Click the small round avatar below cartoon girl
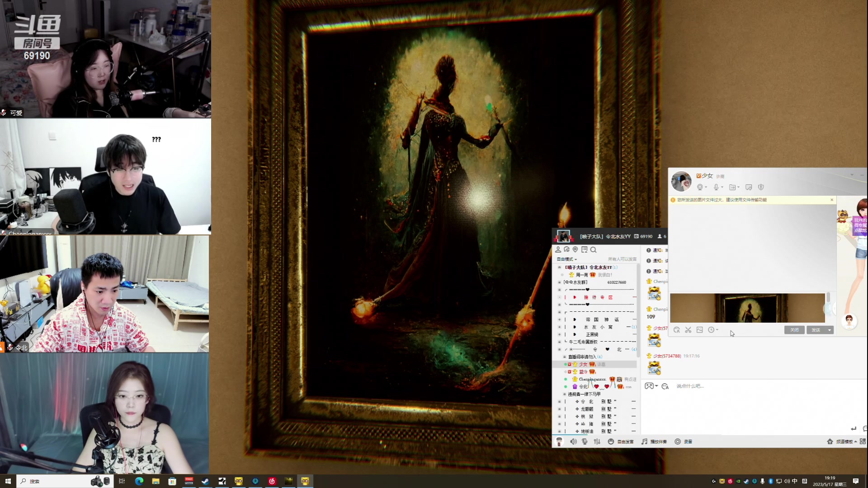The width and height of the screenshot is (868, 488). [x=849, y=321]
